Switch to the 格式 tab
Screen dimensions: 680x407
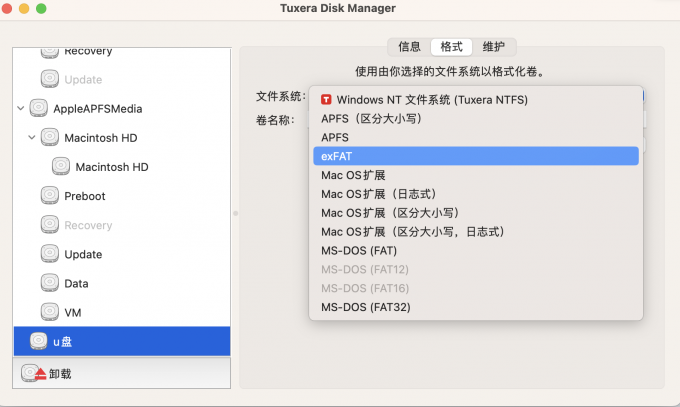(x=451, y=46)
